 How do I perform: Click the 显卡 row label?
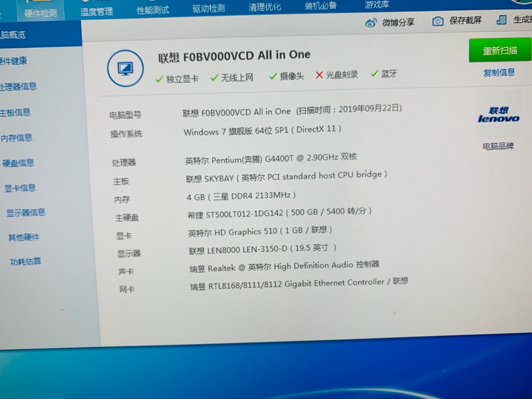(x=124, y=235)
